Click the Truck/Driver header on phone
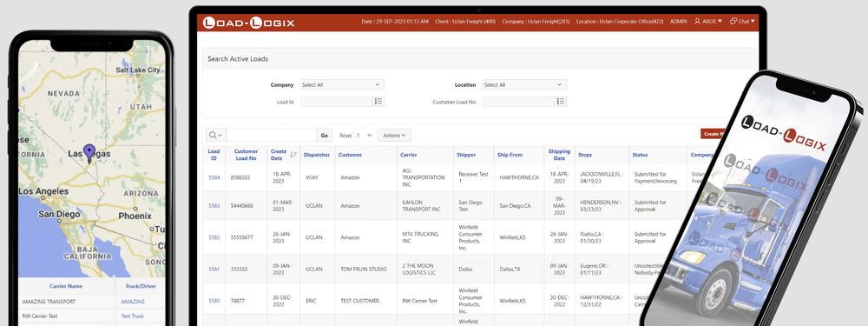 click(141, 286)
